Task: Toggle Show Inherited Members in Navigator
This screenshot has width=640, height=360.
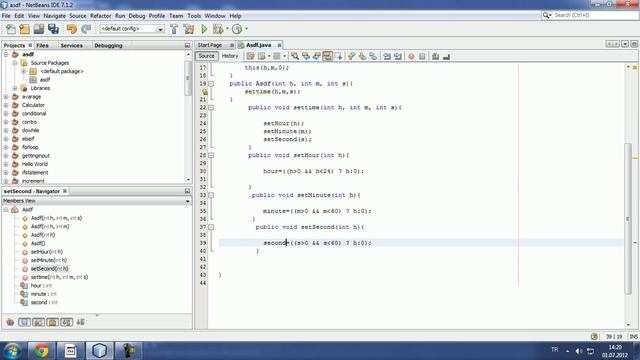Action: point(10,322)
